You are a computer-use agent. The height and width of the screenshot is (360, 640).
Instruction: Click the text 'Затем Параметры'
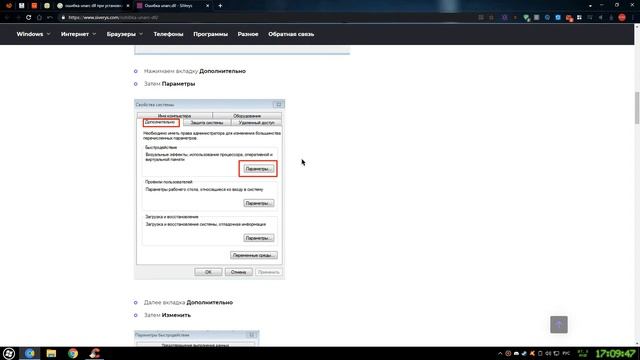click(169, 84)
